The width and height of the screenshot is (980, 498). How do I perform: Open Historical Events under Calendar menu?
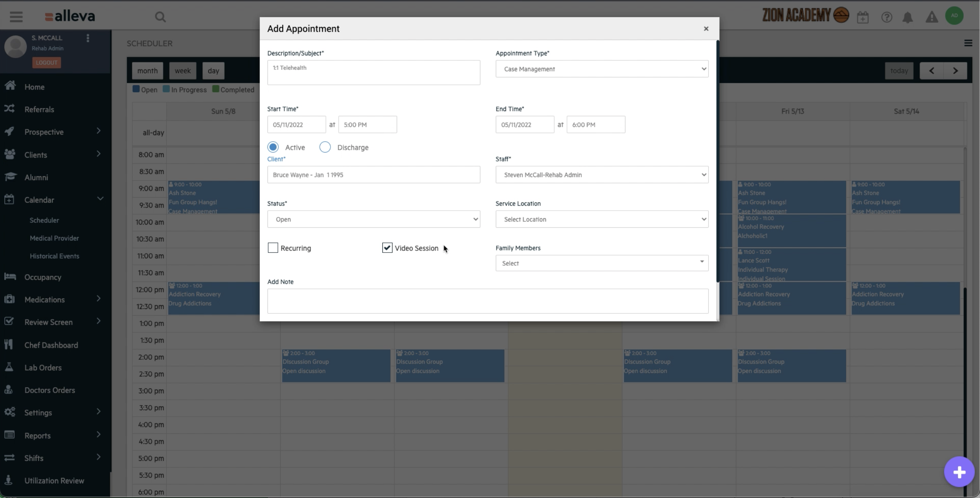coord(55,256)
